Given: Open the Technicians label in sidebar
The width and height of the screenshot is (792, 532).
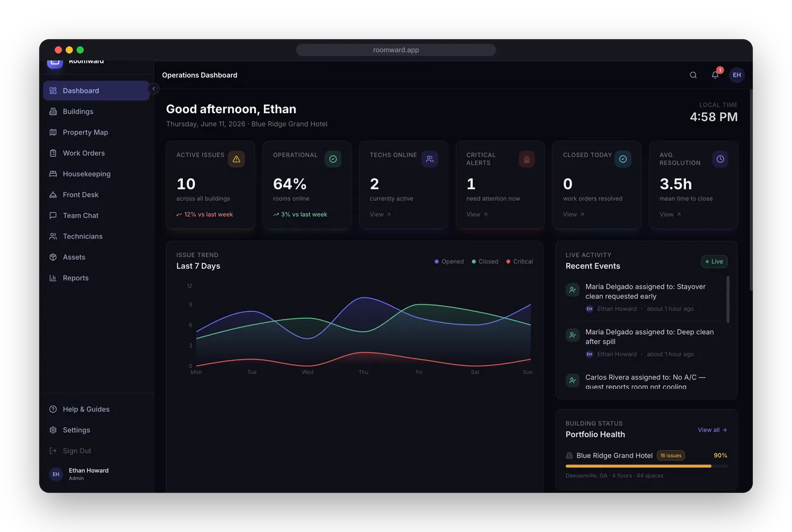Looking at the screenshot, I should pyautogui.click(x=82, y=236).
